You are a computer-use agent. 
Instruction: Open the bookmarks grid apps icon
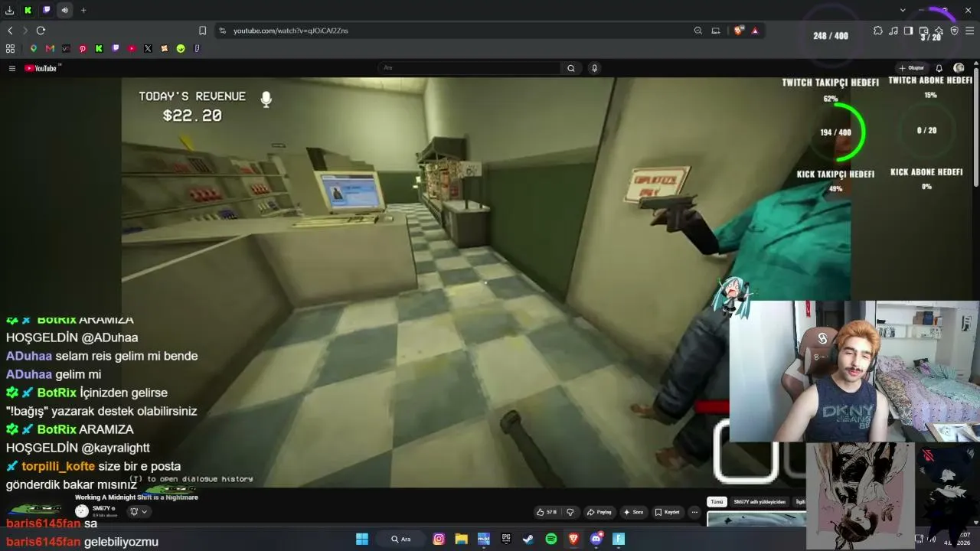click(10, 48)
